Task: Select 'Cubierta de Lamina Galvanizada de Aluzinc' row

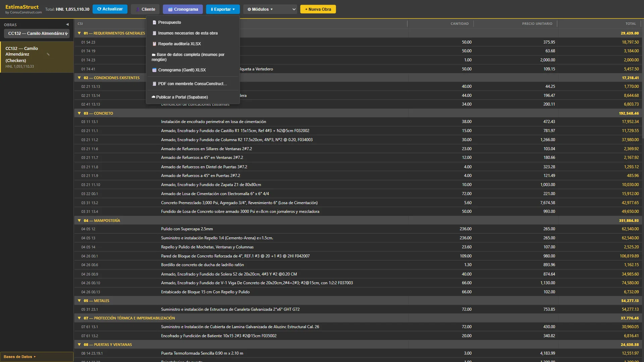Action: pyautogui.click(x=358, y=327)
